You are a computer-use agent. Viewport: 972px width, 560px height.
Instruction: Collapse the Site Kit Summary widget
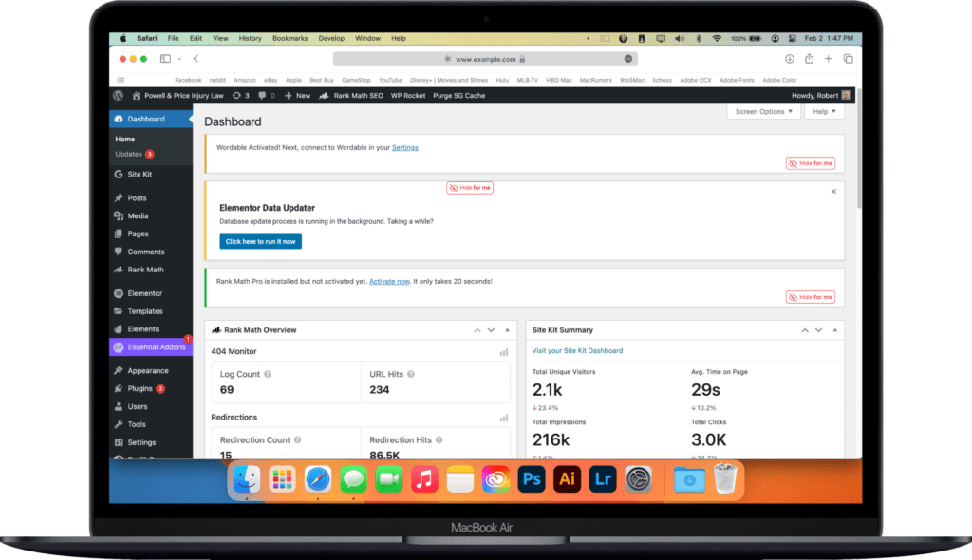click(835, 330)
